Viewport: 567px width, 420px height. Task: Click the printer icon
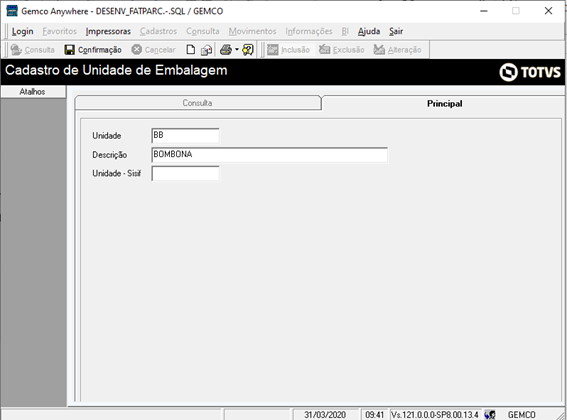226,50
